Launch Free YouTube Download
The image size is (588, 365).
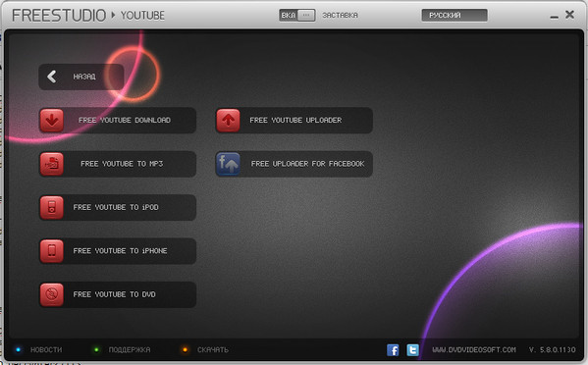pos(118,121)
